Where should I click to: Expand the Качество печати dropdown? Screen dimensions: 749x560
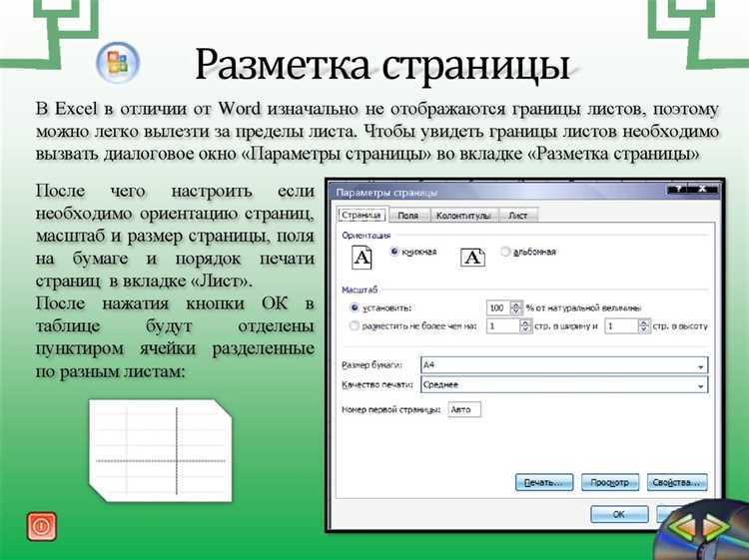700,384
